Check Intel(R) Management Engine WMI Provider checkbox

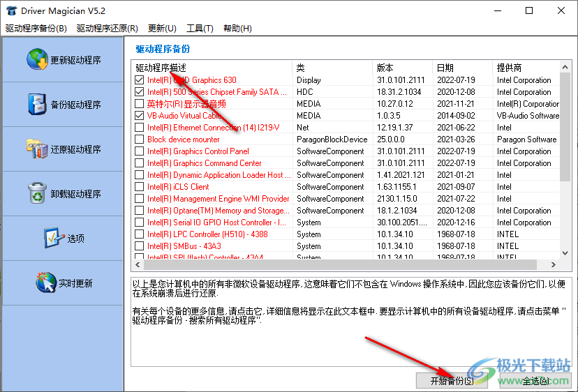point(140,199)
